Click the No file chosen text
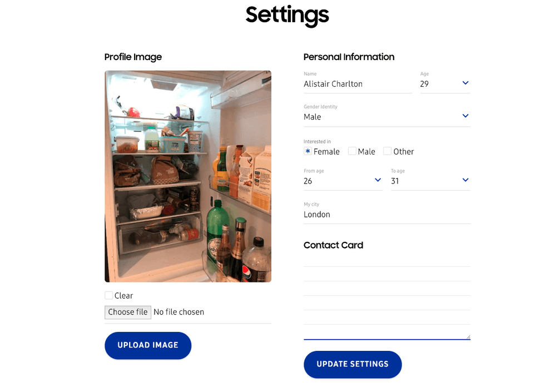 click(x=179, y=312)
